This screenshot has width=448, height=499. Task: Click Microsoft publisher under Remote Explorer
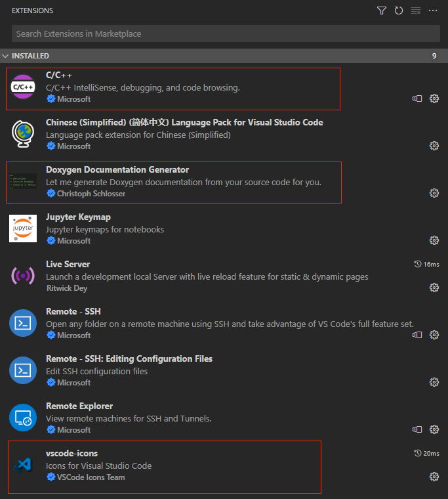tap(73, 430)
